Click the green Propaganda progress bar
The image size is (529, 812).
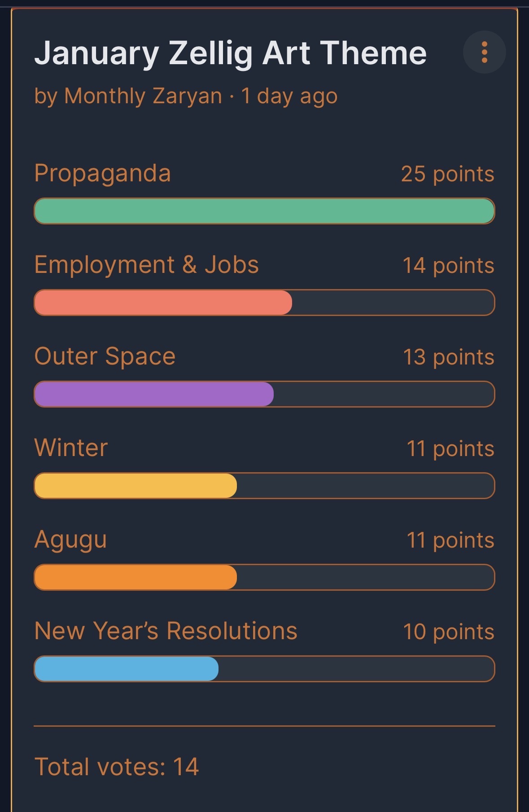click(264, 211)
